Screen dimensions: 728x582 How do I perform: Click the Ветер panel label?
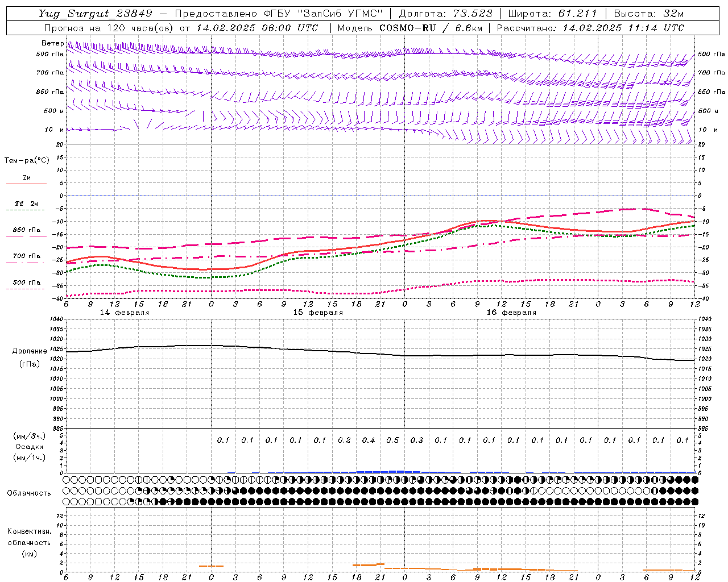pyautogui.click(x=52, y=43)
